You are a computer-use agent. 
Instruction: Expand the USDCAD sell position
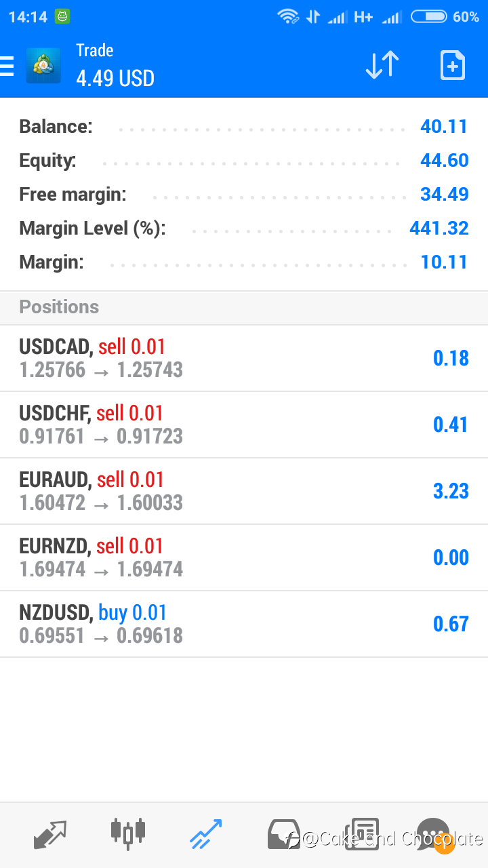pyautogui.click(x=244, y=358)
